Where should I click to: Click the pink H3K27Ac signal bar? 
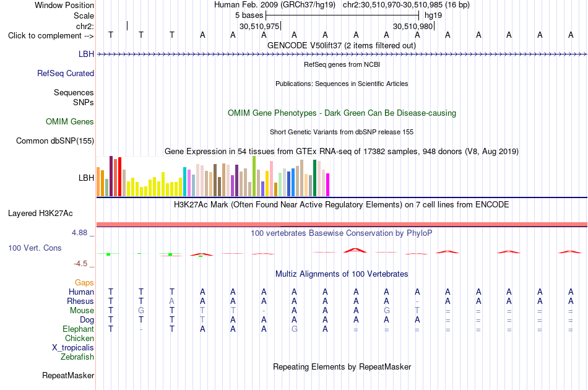tap(342, 224)
